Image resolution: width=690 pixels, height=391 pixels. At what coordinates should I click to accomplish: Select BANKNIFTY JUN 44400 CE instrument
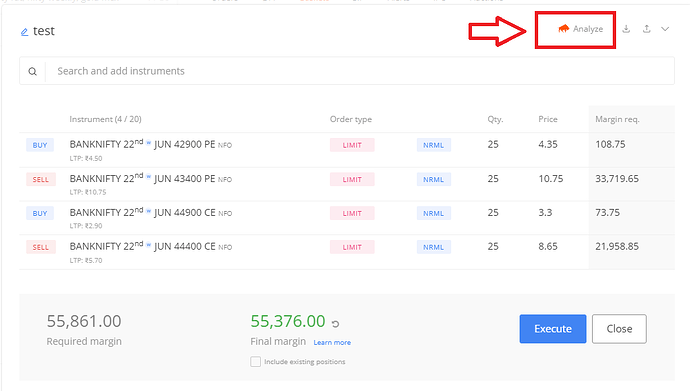coord(150,246)
